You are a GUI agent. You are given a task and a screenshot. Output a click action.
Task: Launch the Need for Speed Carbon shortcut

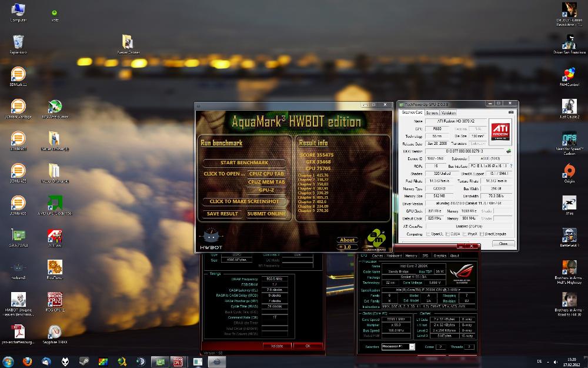[569, 144]
